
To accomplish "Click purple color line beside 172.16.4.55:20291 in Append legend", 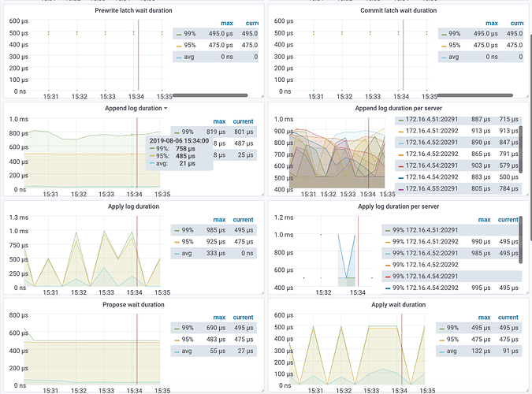I will tap(400, 190).
